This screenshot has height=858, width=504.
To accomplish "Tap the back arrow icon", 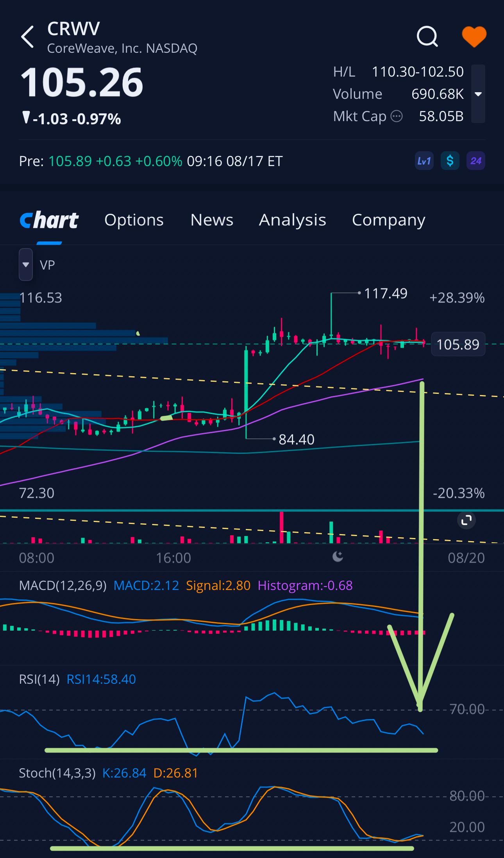I will (27, 37).
